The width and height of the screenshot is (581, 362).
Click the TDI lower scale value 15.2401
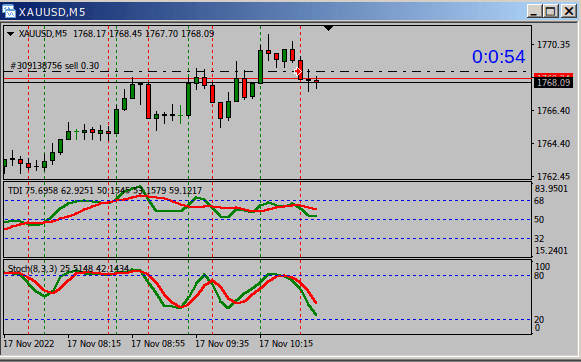coord(551,251)
